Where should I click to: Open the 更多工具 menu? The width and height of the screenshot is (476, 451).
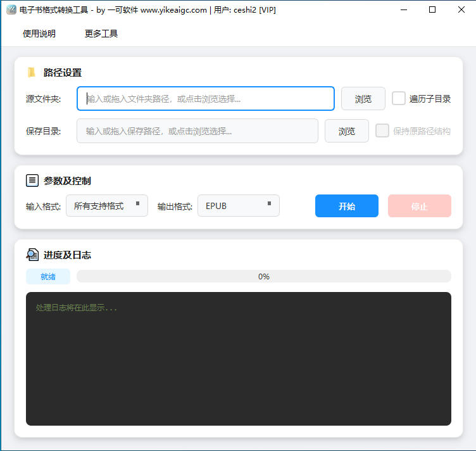[101, 34]
